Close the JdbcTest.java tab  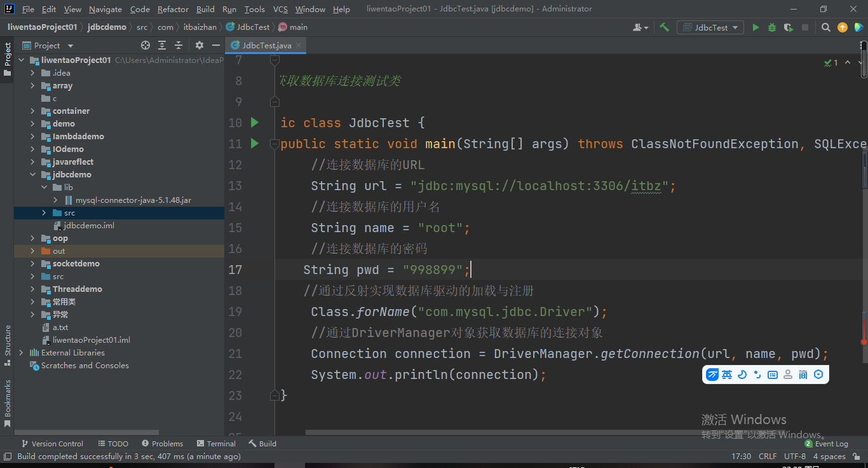click(299, 45)
